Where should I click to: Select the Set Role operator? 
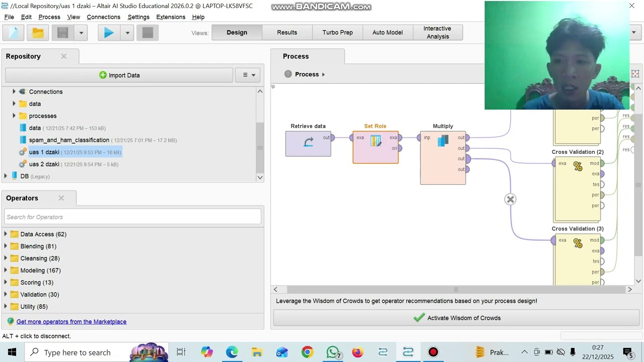pos(376,147)
